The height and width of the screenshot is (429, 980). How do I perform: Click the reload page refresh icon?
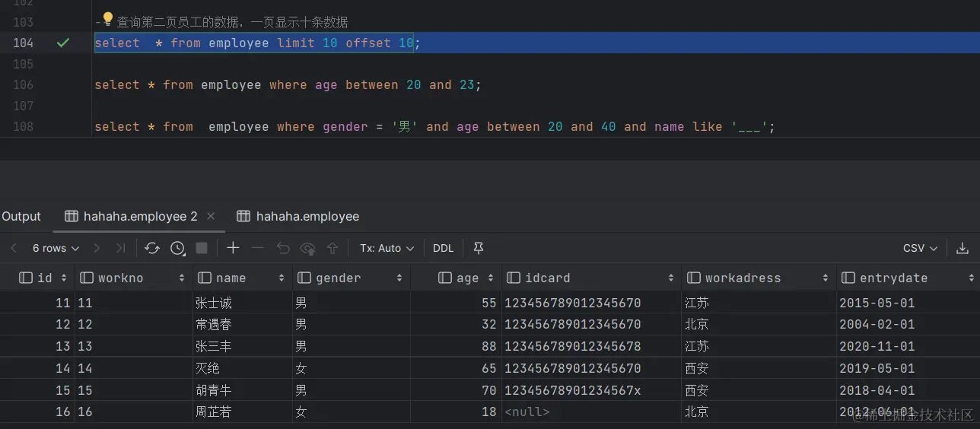(152, 248)
